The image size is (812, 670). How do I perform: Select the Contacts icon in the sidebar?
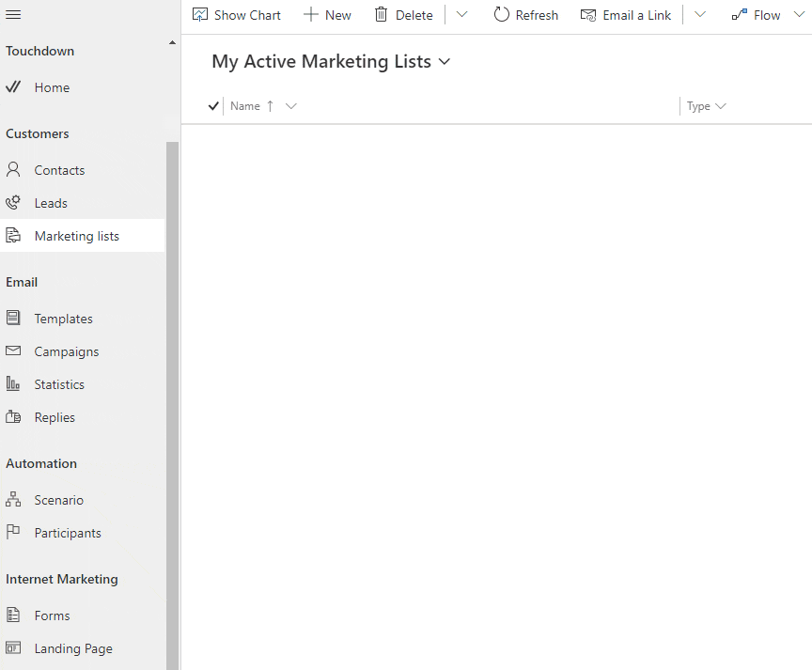pyautogui.click(x=15, y=170)
